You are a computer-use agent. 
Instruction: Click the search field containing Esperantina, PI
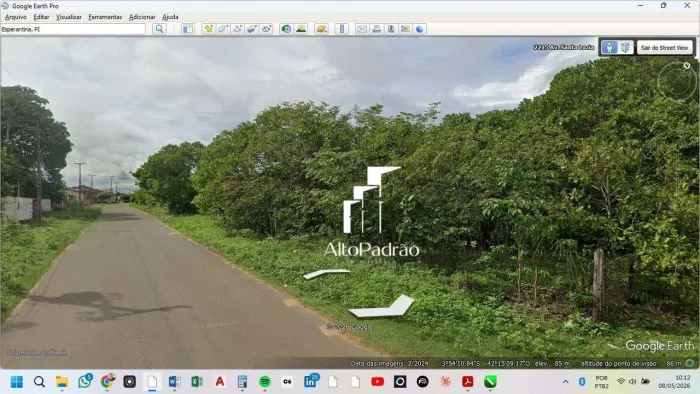click(73, 29)
